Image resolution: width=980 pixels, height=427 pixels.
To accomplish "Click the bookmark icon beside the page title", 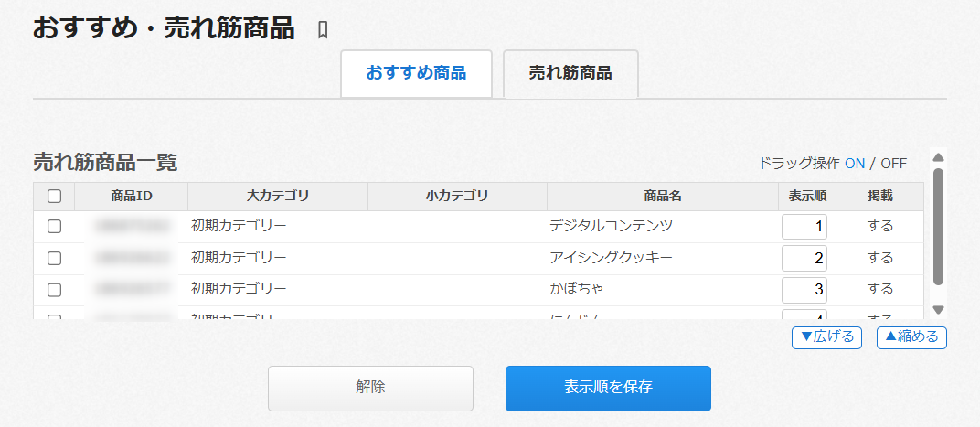I will click(x=322, y=30).
